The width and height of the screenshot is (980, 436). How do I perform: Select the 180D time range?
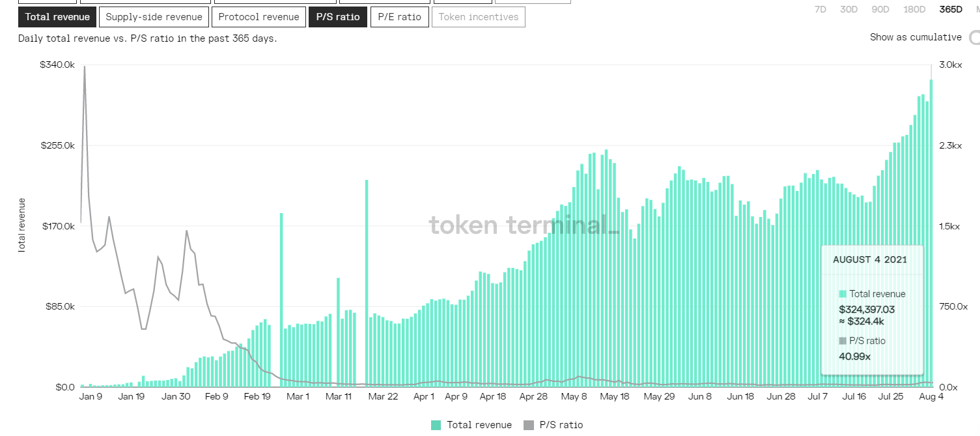(914, 9)
